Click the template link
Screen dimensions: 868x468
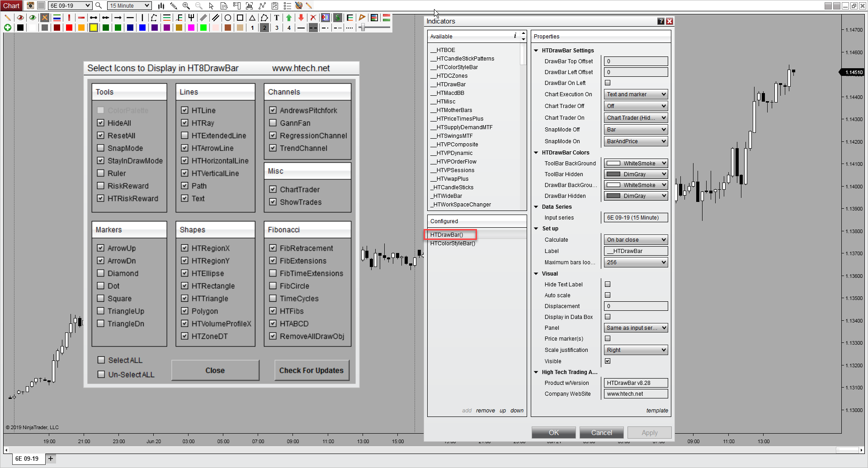coord(657,411)
